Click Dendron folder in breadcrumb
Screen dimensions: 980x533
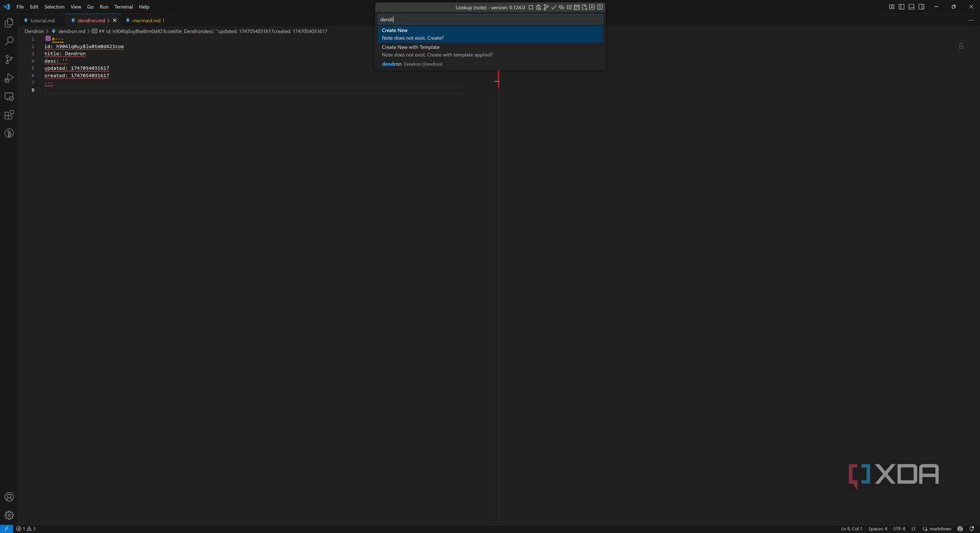[x=34, y=31]
